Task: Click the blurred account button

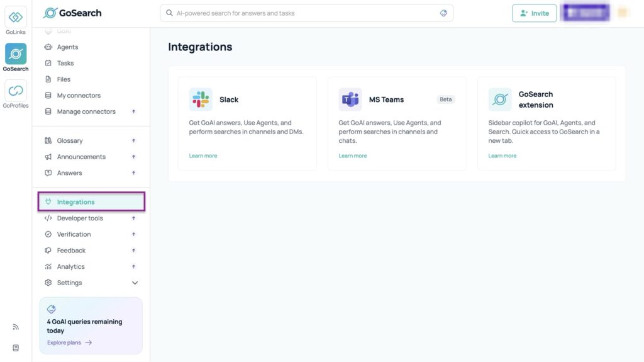Action: (x=586, y=13)
